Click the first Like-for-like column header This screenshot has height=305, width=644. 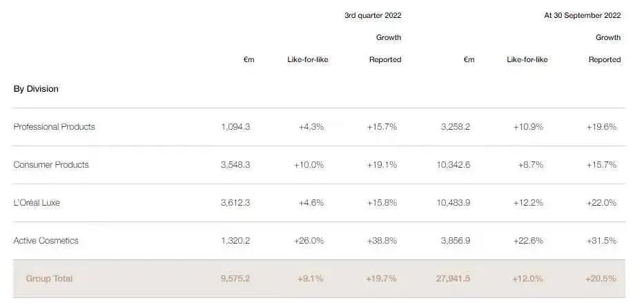[308, 60]
